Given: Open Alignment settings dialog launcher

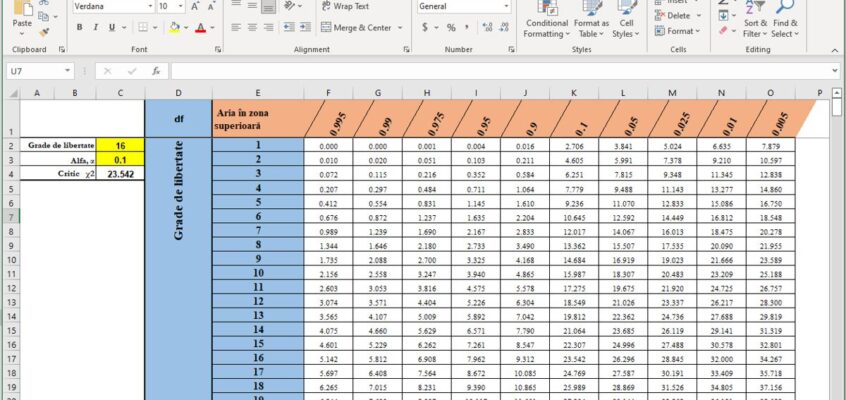Looking at the screenshot, I should pyautogui.click(x=406, y=49).
